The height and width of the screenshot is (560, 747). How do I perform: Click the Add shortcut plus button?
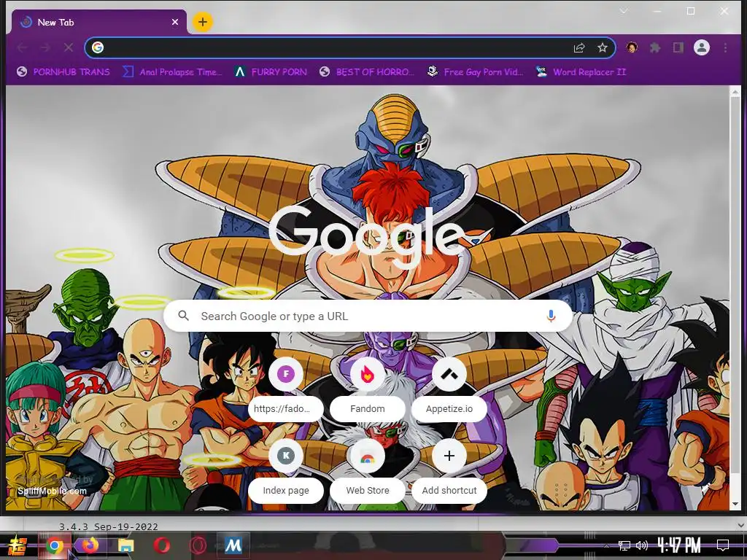coord(449,456)
